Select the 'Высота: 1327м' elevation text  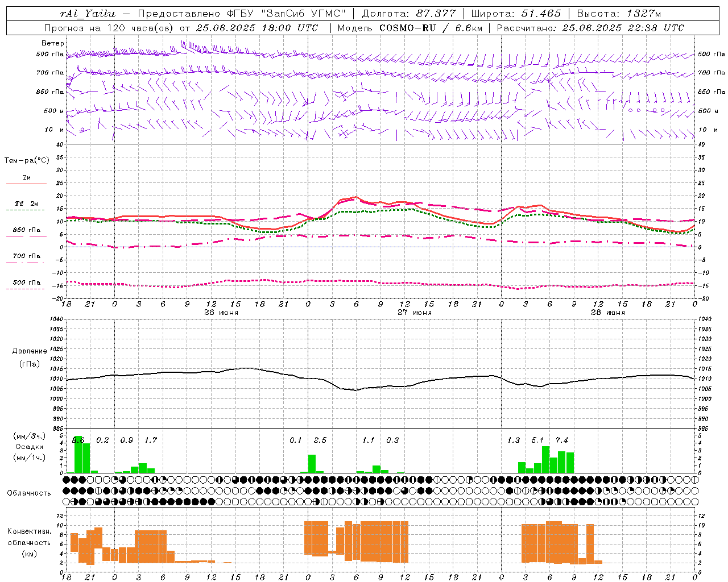[619, 14]
